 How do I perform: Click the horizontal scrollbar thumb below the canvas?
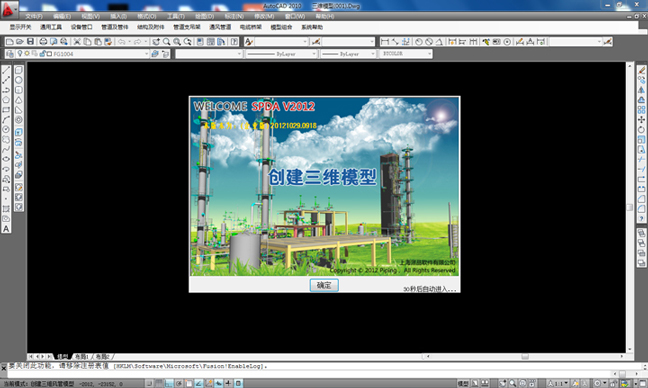(525, 356)
